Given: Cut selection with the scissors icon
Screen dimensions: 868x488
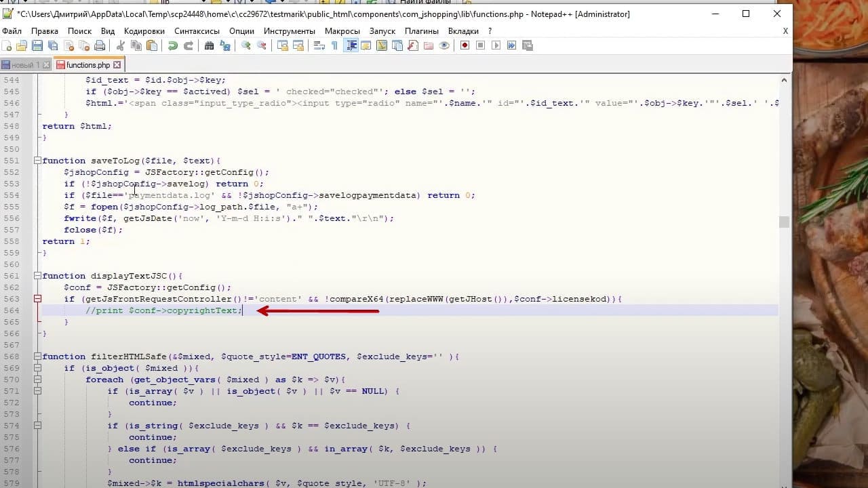Looking at the screenshot, I should (121, 45).
